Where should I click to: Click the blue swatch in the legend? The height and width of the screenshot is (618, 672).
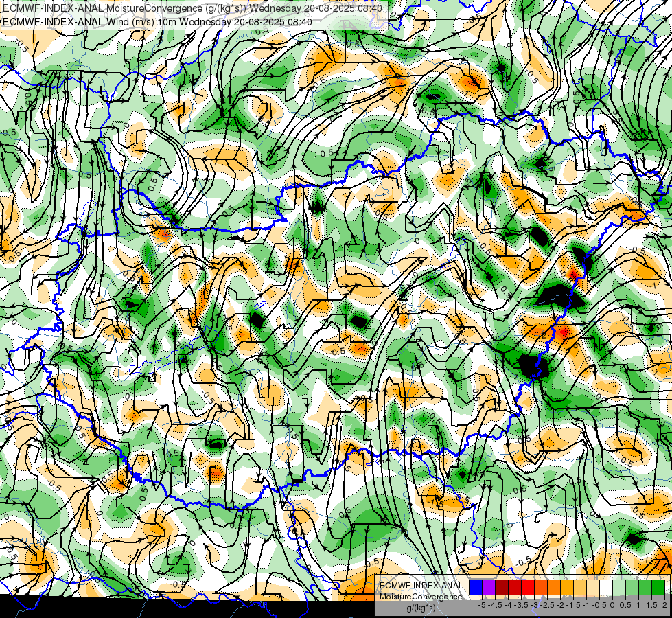pyautogui.click(x=476, y=587)
